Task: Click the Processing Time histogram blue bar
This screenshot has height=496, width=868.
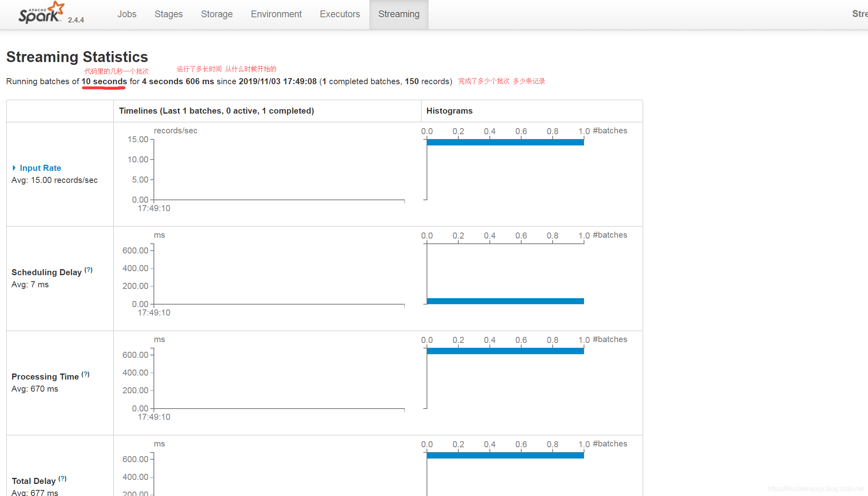Action: point(505,351)
